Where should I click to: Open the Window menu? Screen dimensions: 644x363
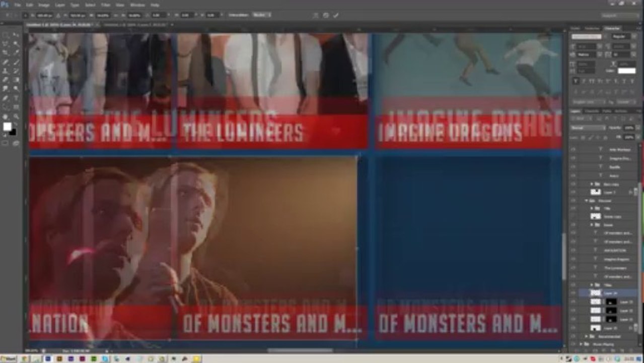tap(137, 5)
